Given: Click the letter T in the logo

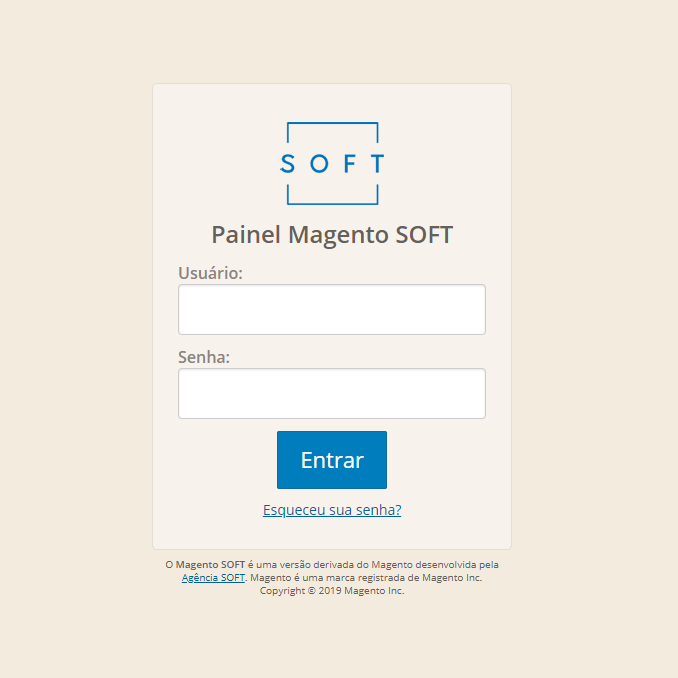Looking at the screenshot, I should pyautogui.click(x=377, y=164).
